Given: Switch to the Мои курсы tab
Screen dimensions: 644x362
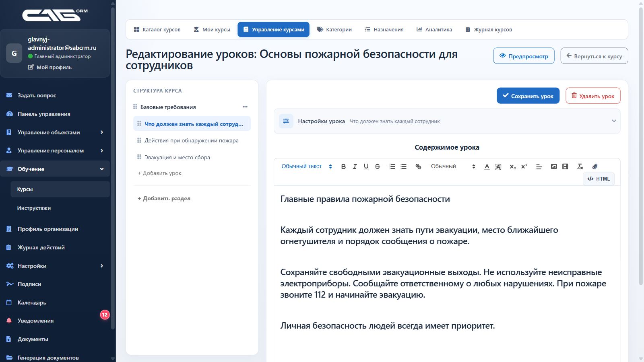Looking at the screenshot, I should coord(212,29).
